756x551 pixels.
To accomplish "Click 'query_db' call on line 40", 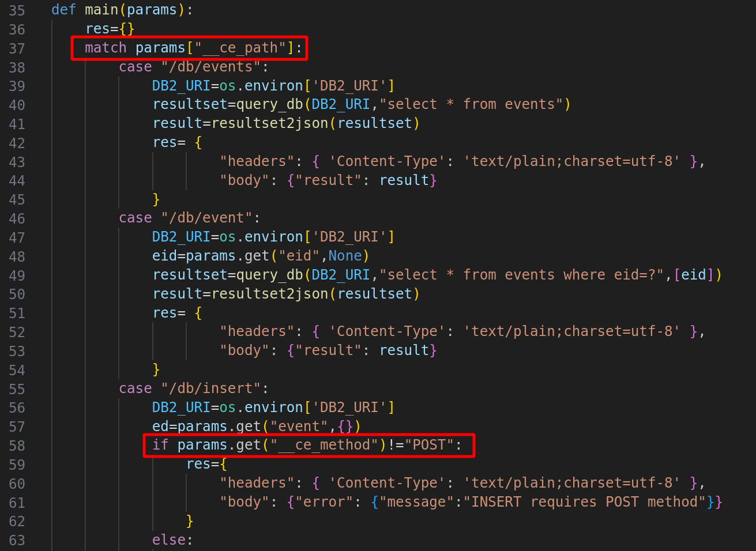I will (270, 104).
